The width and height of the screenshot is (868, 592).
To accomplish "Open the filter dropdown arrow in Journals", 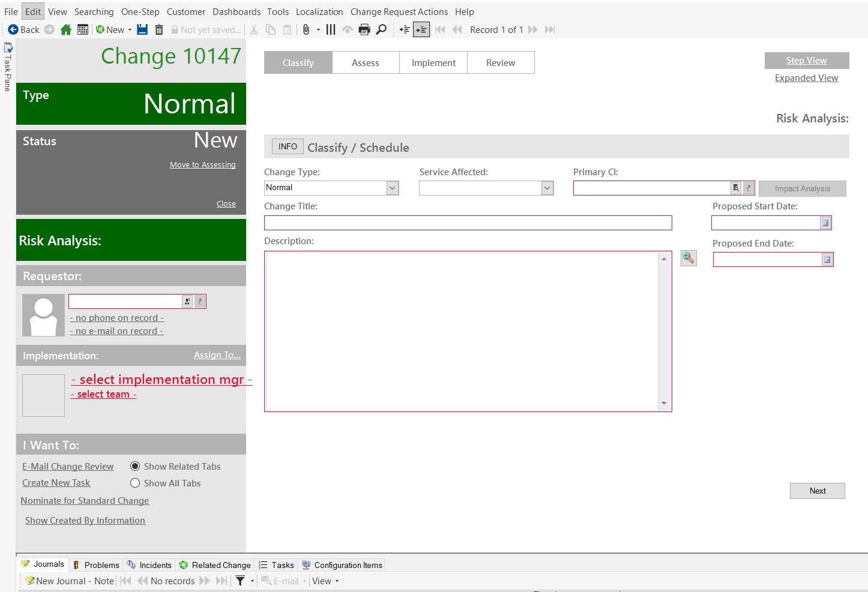I will pos(252,581).
